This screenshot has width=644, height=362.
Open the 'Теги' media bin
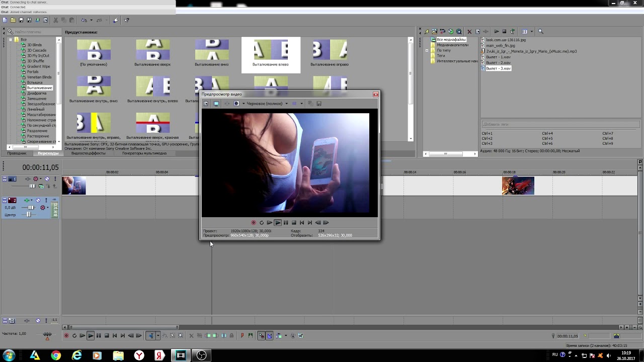[x=441, y=56]
